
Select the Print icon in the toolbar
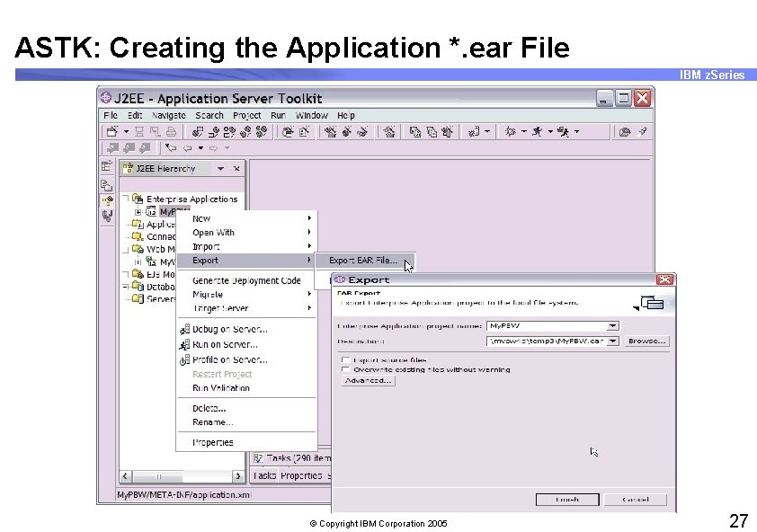pyautogui.click(x=171, y=131)
